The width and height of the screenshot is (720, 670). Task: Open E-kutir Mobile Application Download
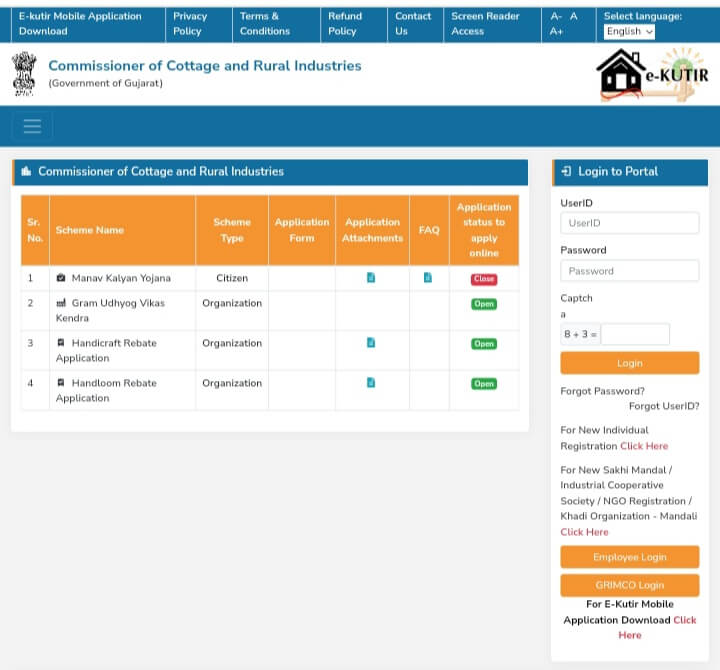80,23
